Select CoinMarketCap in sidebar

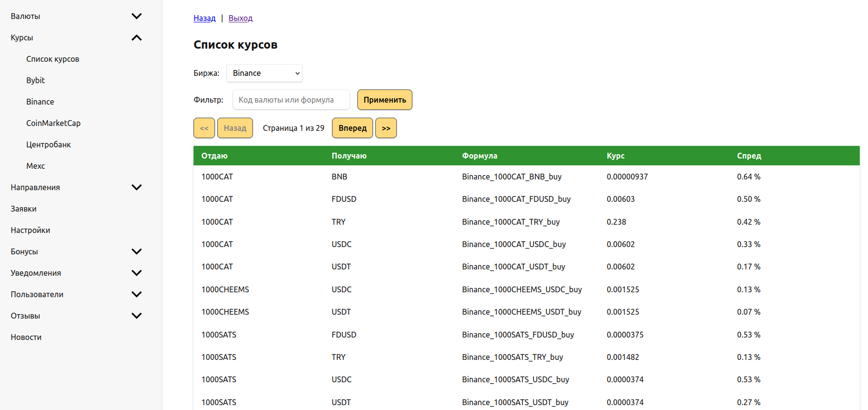(53, 123)
